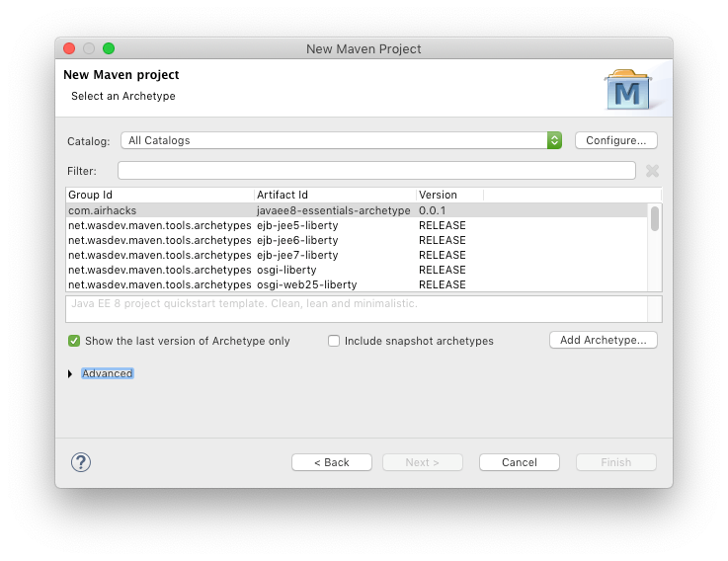
Task: Go to previous page with Back button
Action: 332,462
